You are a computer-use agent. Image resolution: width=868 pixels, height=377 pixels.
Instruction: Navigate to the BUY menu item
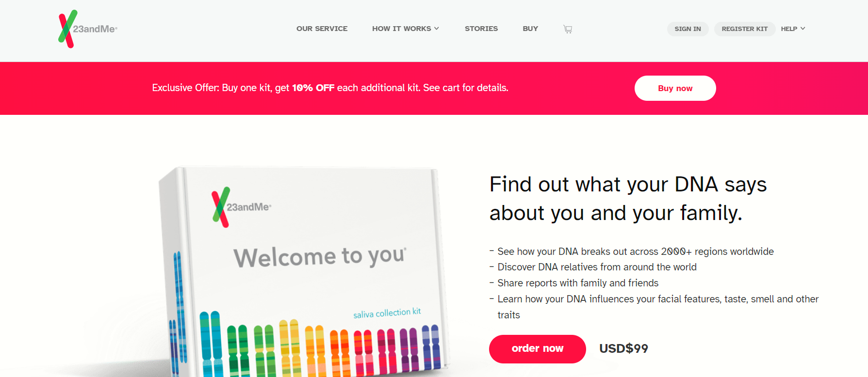tap(530, 29)
